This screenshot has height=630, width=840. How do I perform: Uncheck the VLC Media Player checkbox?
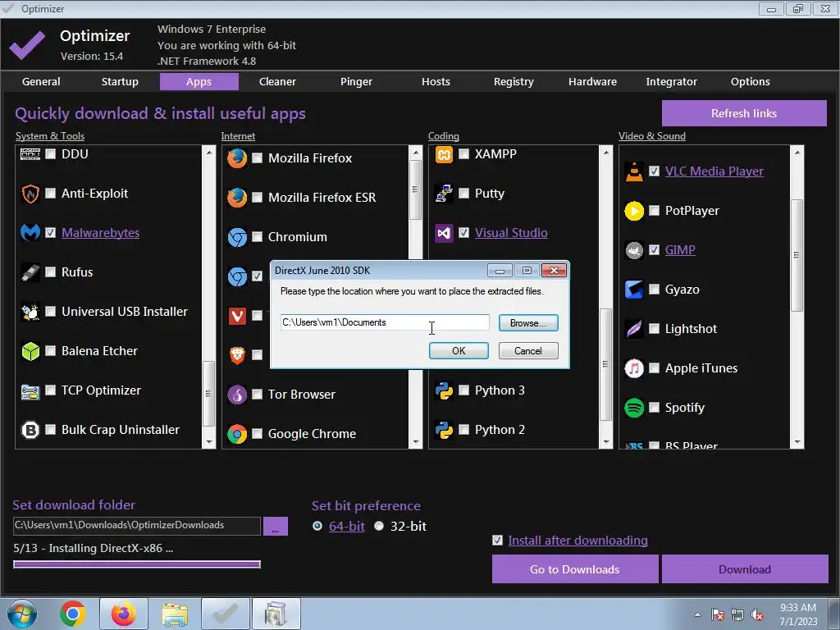pyautogui.click(x=654, y=171)
